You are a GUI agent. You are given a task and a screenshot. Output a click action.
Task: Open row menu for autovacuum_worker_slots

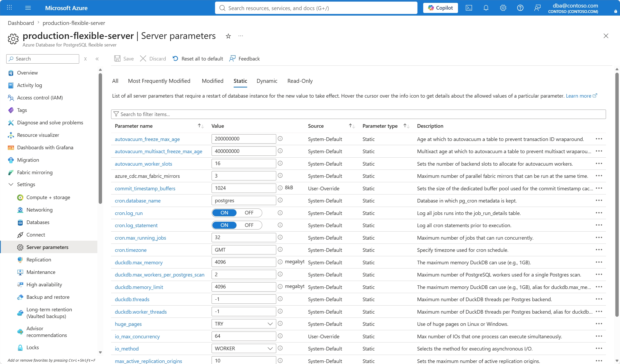(x=599, y=163)
